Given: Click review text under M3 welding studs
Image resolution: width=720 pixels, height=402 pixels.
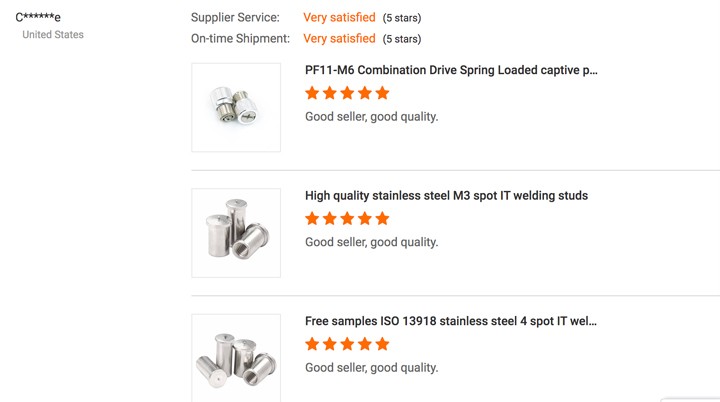Looking at the screenshot, I should click(371, 242).
